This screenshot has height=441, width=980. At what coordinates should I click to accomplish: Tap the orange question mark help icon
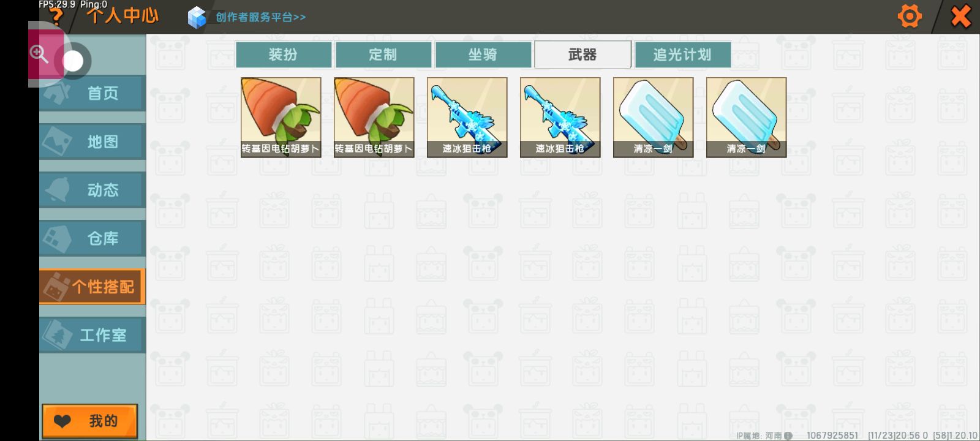click(x=56, y=16)
